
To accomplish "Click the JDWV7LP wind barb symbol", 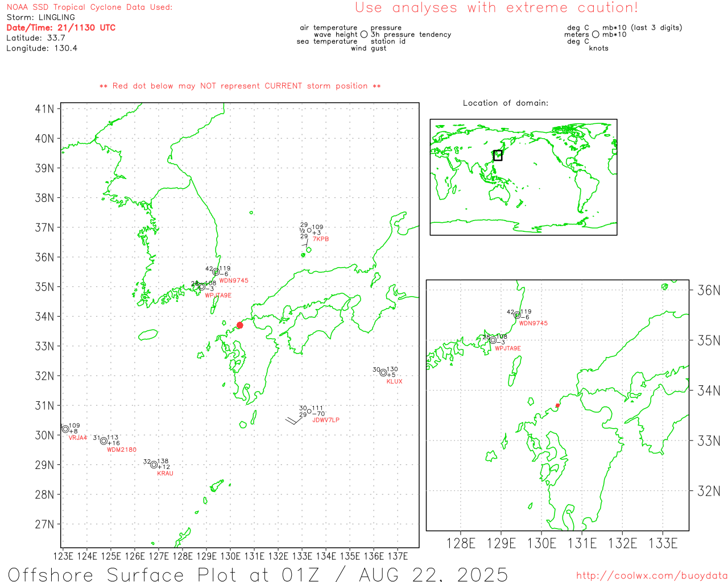I will pyautogui.click(x=295, y=421).
